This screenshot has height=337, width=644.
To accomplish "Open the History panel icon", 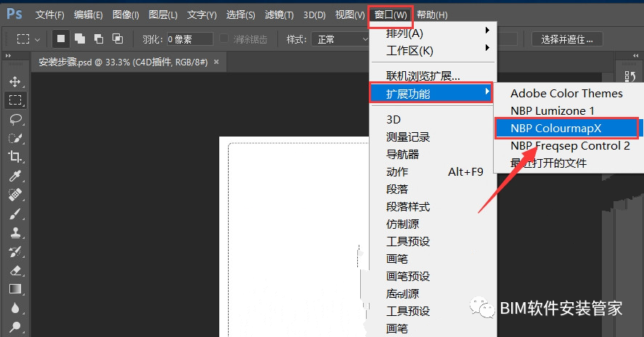I will (629, 76).
